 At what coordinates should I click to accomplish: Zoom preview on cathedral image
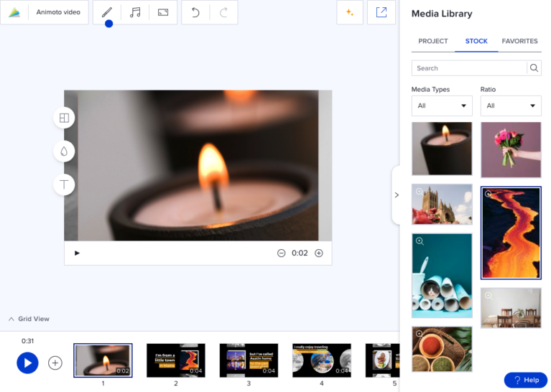tap(420, 192)
